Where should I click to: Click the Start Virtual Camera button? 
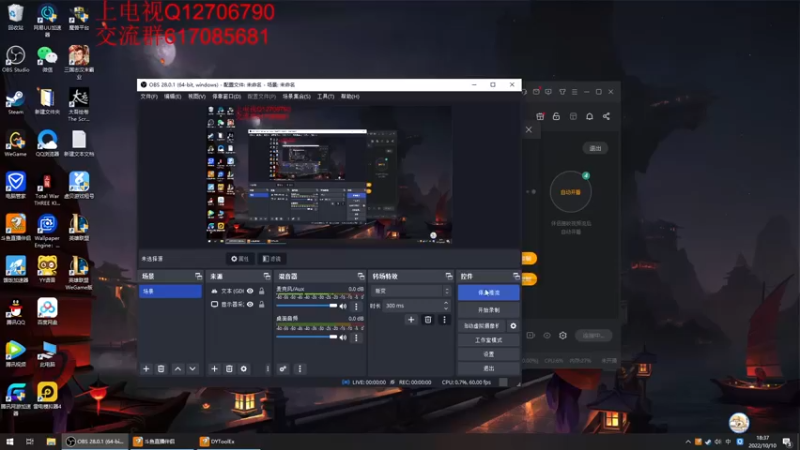(482, 326)
